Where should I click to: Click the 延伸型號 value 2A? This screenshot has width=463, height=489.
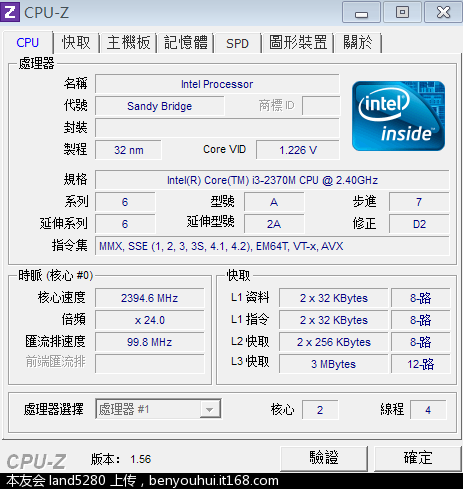pos(274,224)
